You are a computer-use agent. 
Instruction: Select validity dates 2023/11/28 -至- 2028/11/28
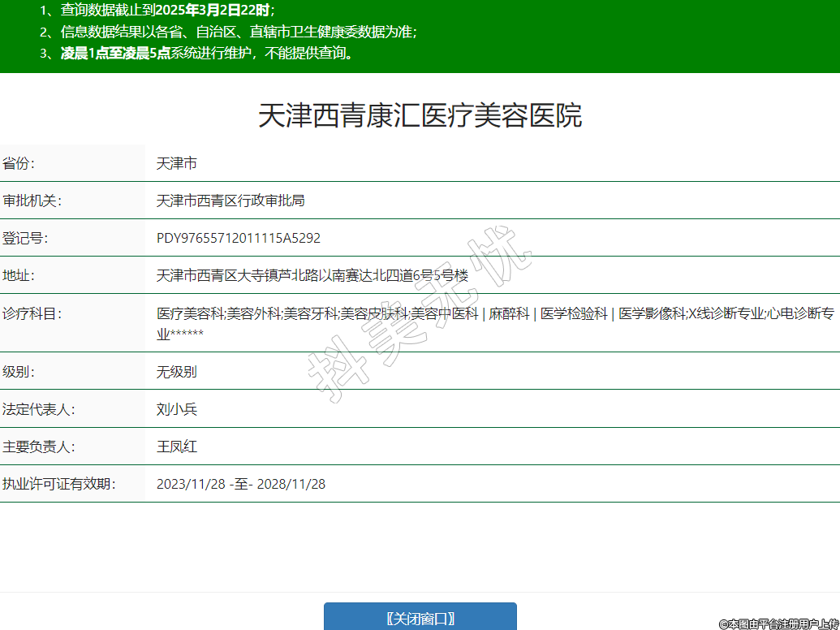(241, 484)
